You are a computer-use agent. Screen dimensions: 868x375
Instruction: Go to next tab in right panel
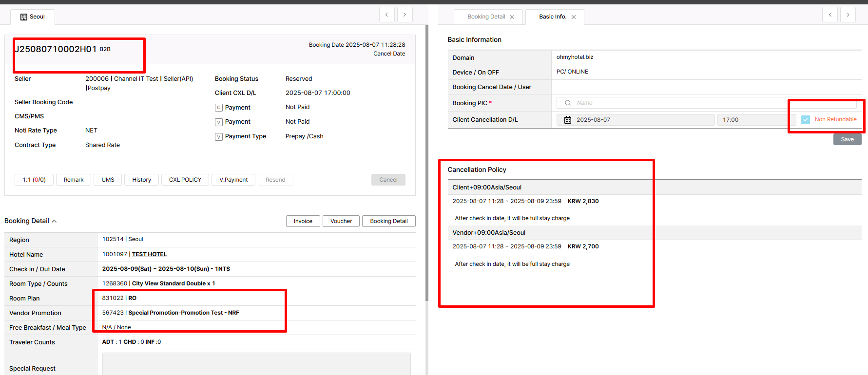click(x=848, y=15)
